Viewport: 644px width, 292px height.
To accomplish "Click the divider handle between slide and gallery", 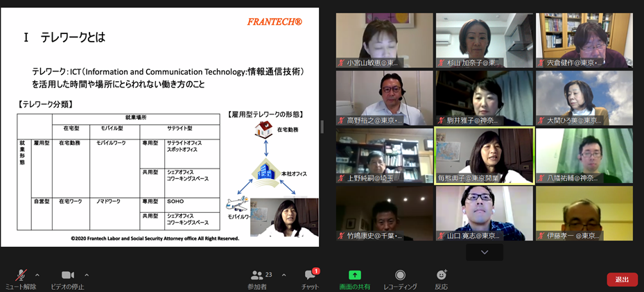I will (x=322, y=127).
